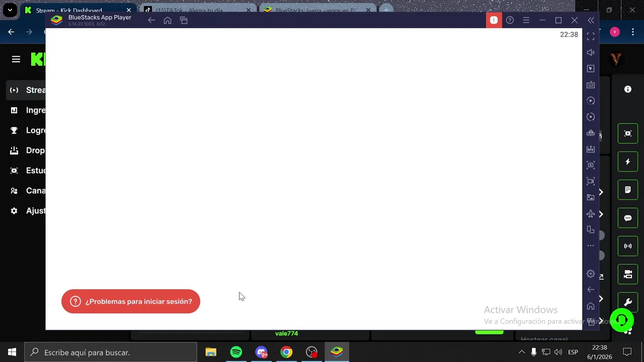Viewport: 644px width, 362px height.
Task: Open BlueStacks home screen from title bar
Action: [x=168, y=20]
